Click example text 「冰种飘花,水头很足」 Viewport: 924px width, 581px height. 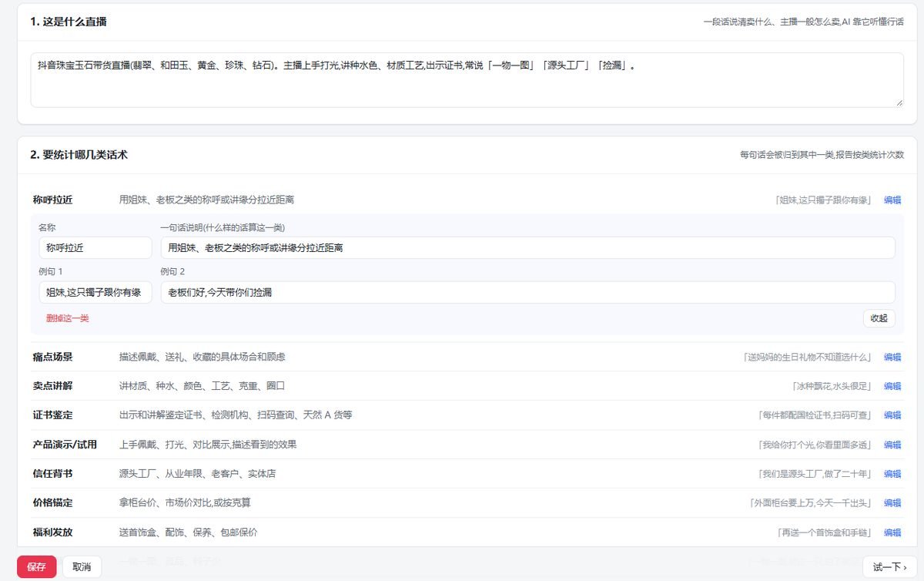[x=831, y=386]
